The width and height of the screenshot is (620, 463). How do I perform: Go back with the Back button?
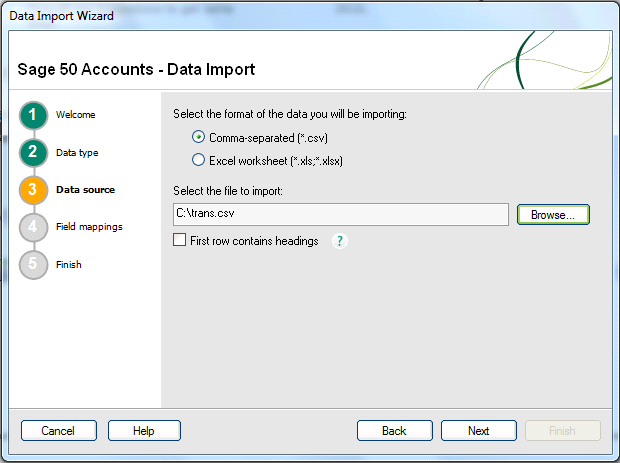[x=394, y=431]
